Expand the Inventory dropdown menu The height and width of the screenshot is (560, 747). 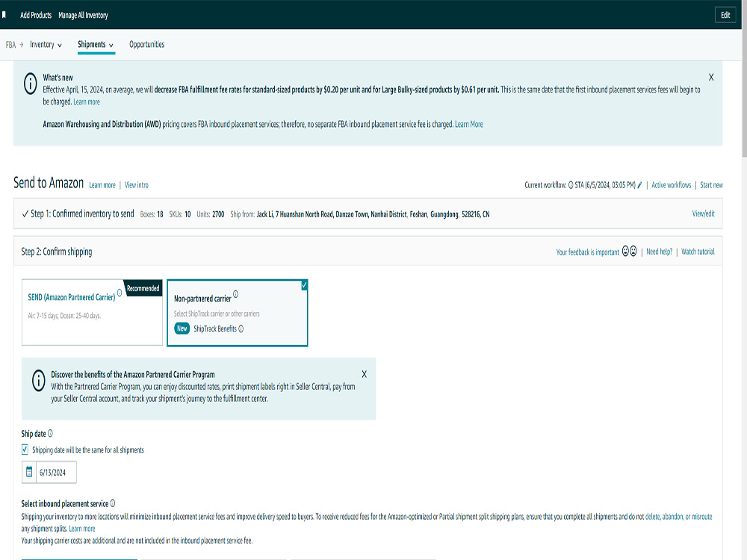coord(46,44)
